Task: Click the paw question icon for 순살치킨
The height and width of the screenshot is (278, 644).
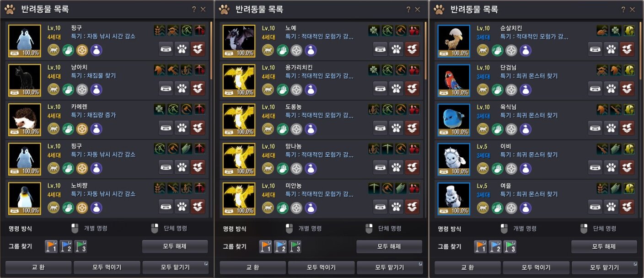Action: pyautogui.click(x=611, y=48)
